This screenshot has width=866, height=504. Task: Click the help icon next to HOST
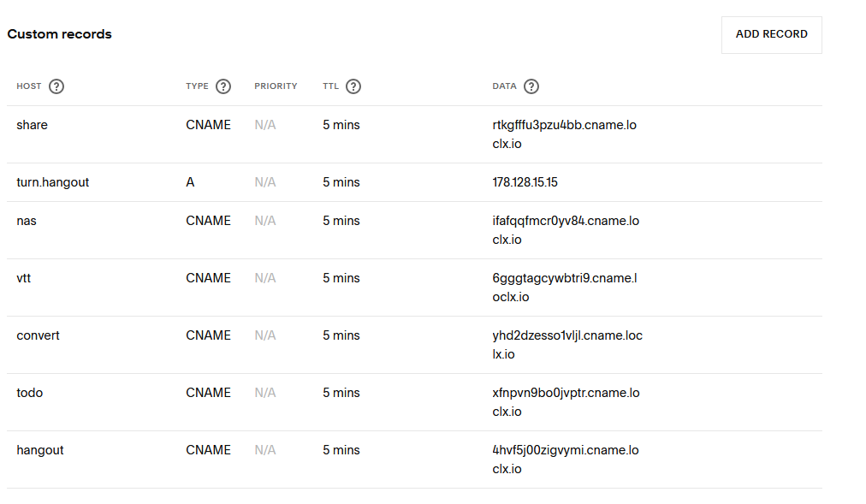pyautogui.click(x=56, y=86)
